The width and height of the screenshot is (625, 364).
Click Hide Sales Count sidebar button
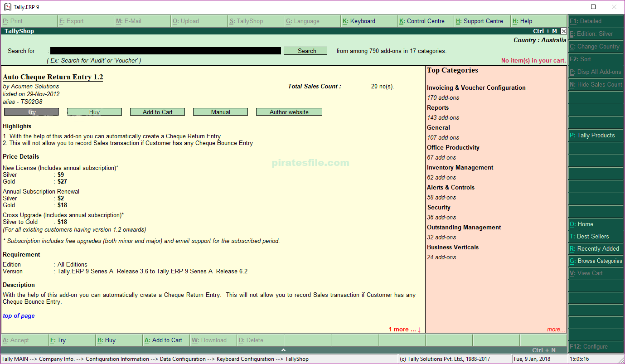point(596,84)
